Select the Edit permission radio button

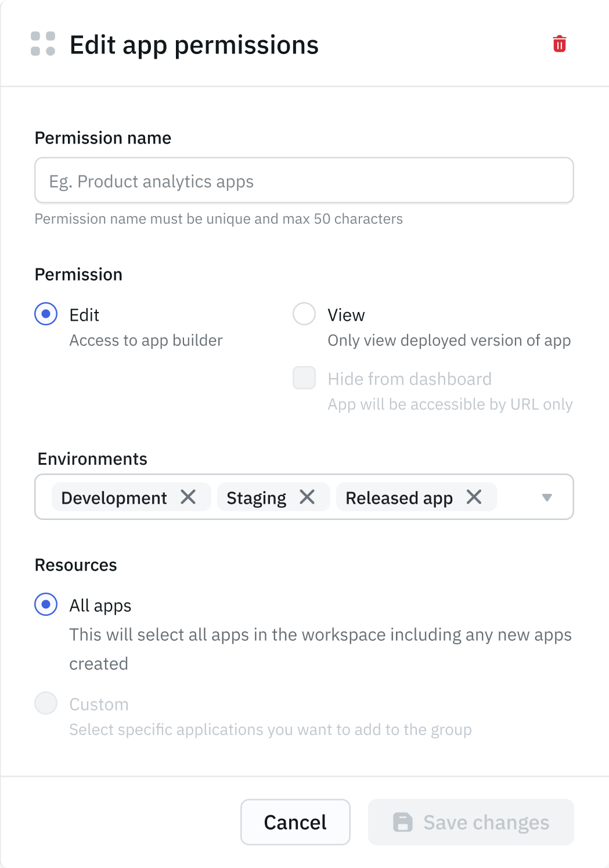45,314
